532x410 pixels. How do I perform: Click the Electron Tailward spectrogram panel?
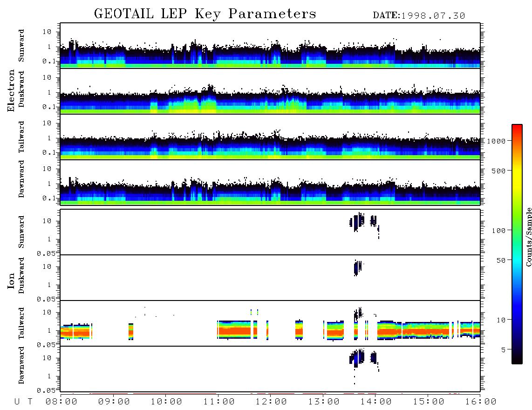click(270, 137)
